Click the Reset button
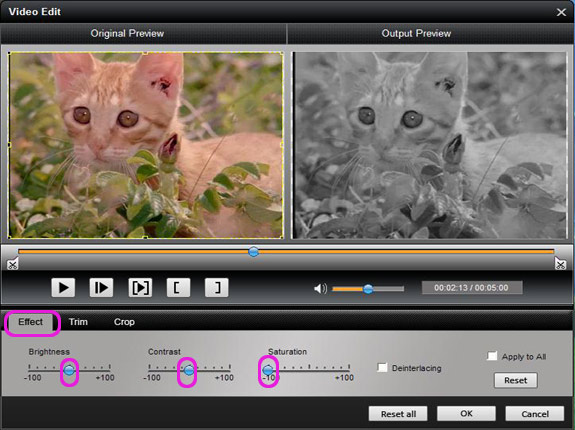 pos(516,380)
